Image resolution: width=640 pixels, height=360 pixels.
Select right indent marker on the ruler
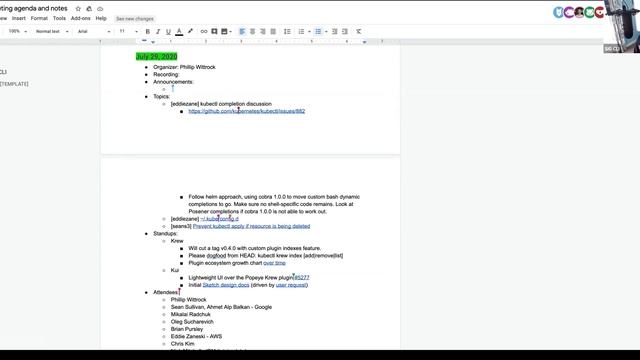(364, 42)
